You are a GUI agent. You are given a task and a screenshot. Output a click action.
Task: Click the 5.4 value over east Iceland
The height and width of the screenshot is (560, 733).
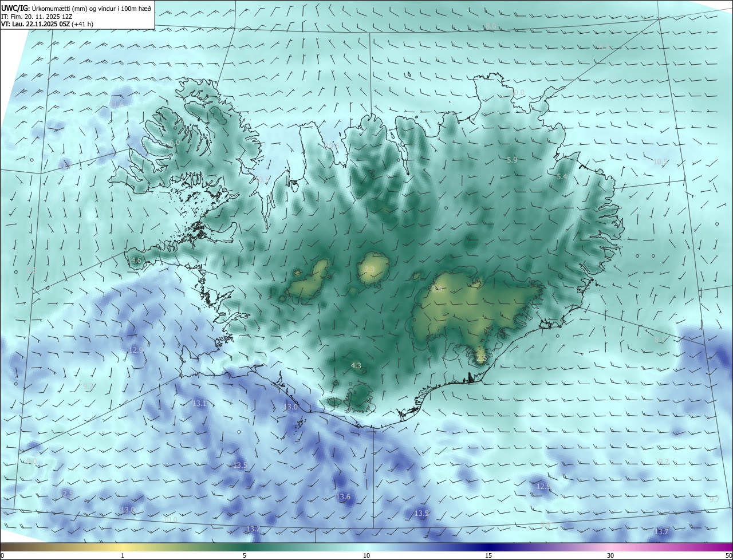click(562, 178)
